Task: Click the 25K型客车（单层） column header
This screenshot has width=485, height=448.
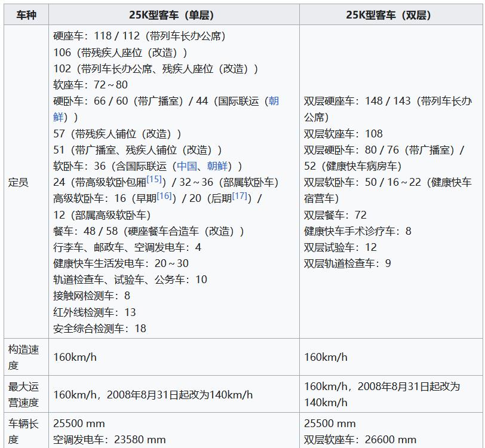Action: (174, 15)
